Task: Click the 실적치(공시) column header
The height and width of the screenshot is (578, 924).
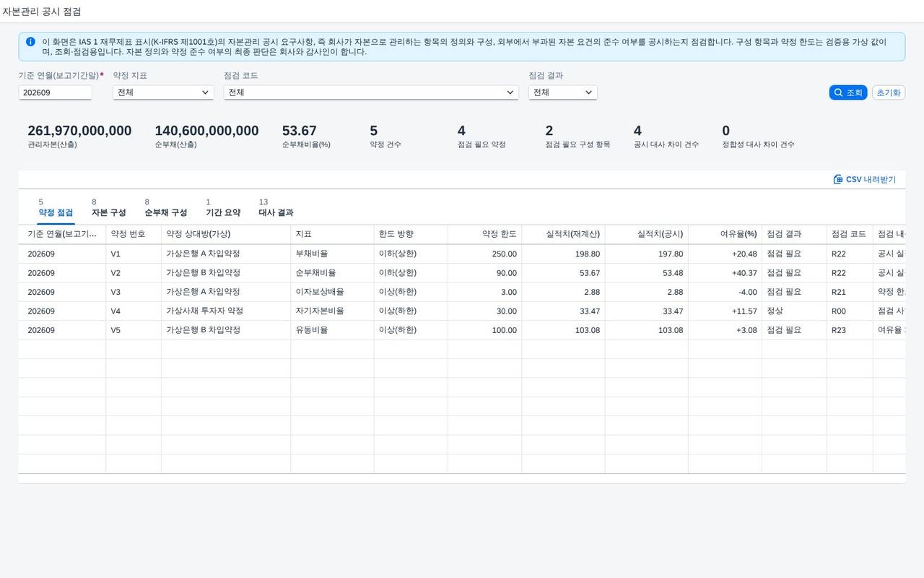Action: pos(646,234)
